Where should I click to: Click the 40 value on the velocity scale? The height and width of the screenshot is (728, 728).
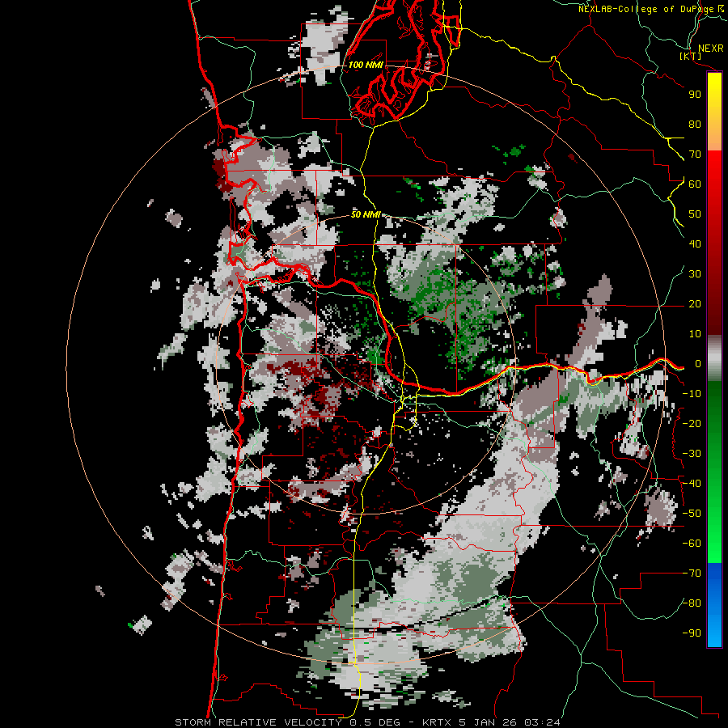(x=695, y=244)
